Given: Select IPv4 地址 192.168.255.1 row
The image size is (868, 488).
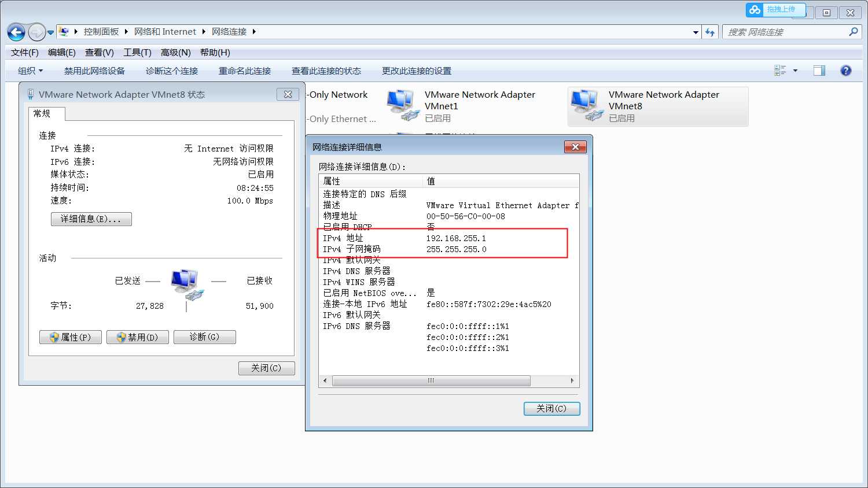Looking at the screenshot, I should point(449,238).
